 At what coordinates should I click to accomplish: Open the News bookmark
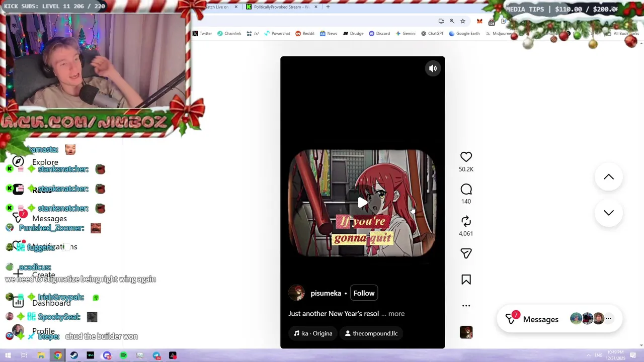click(x=328, y=34)
